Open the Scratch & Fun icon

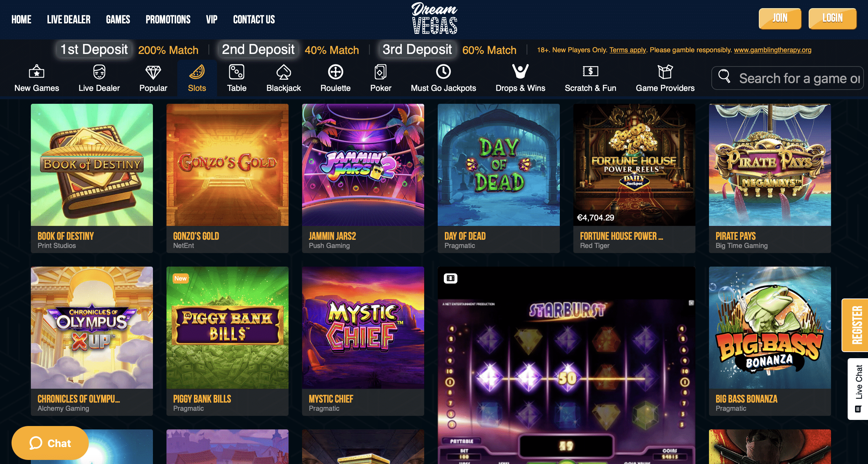[590, 71]
